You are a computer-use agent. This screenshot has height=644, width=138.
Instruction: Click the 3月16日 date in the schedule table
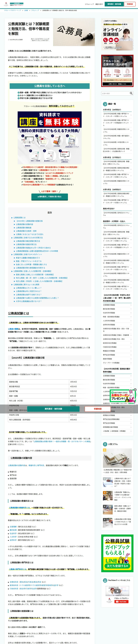point(73,382)
